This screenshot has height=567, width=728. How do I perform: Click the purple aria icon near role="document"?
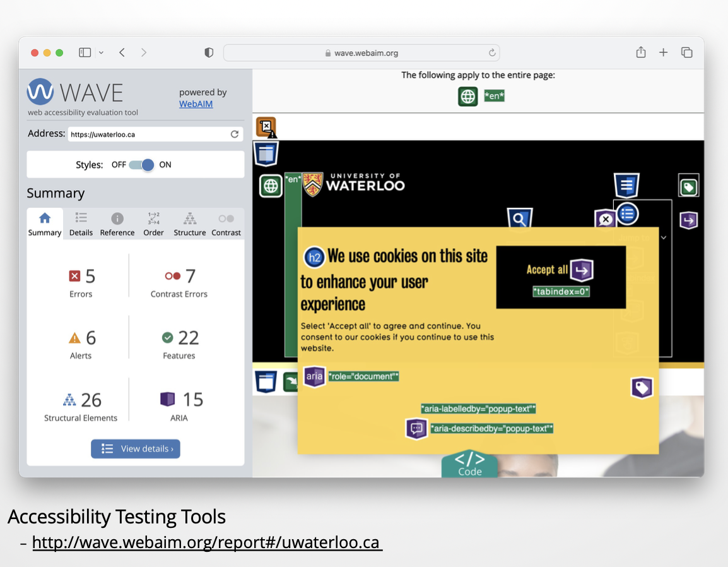[x=314, y=376]
